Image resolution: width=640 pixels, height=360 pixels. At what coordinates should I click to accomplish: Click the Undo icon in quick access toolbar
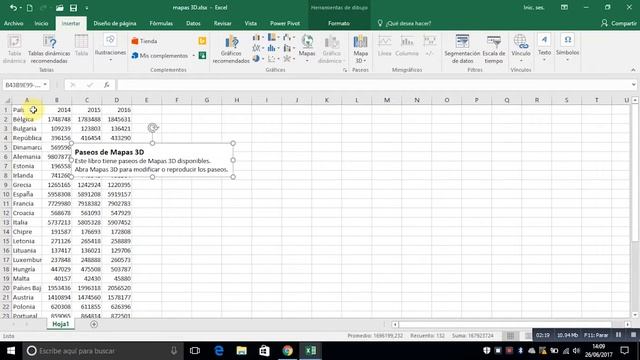(13, 7)
